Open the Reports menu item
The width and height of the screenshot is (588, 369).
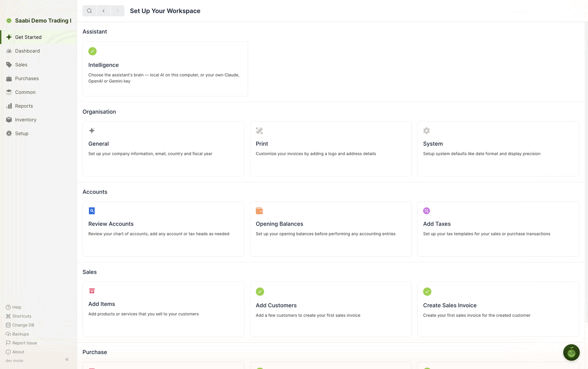pyautogui.click(x=38, y=106)
